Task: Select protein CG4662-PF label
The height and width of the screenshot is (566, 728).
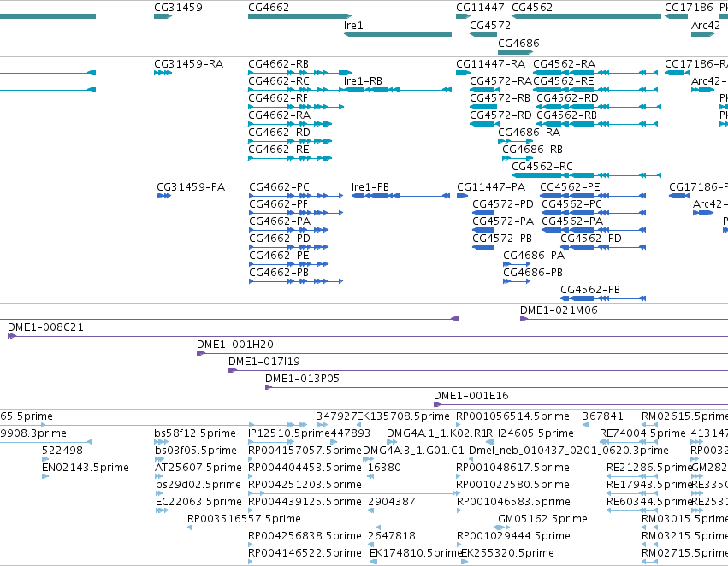Action: coord(279,204)
